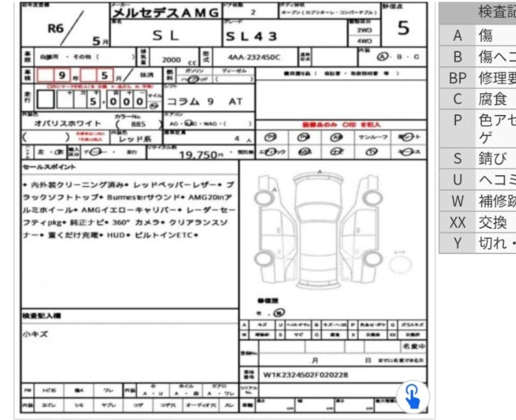Click the displacement value 2000 cc
This screenshot has height=420, width=516.
(x=179, y=60)
